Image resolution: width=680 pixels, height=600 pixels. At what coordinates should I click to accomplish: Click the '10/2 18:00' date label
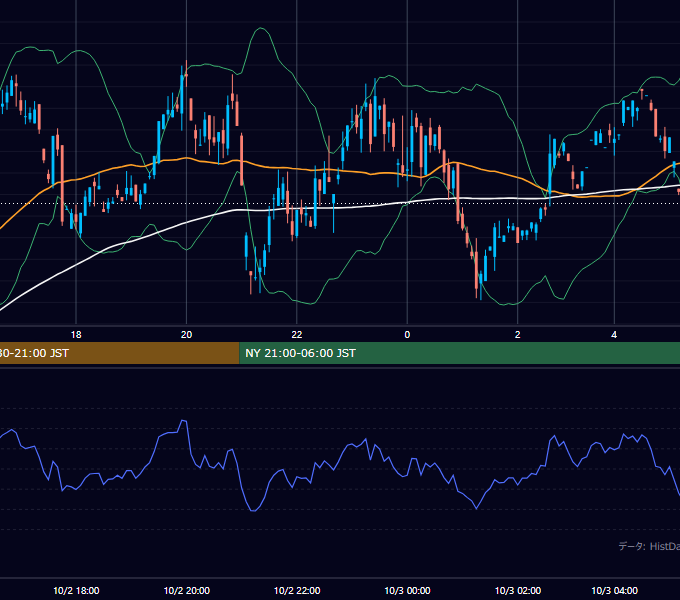[x=76, y=590]
